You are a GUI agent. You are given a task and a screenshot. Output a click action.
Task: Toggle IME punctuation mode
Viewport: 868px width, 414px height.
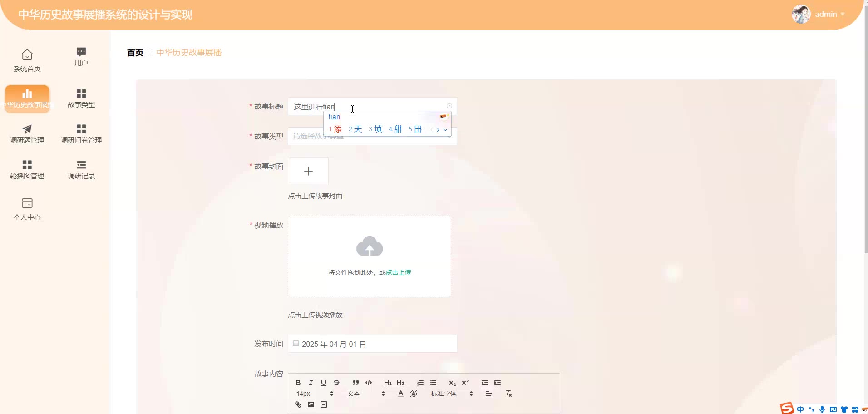click(x=811, y=409)
